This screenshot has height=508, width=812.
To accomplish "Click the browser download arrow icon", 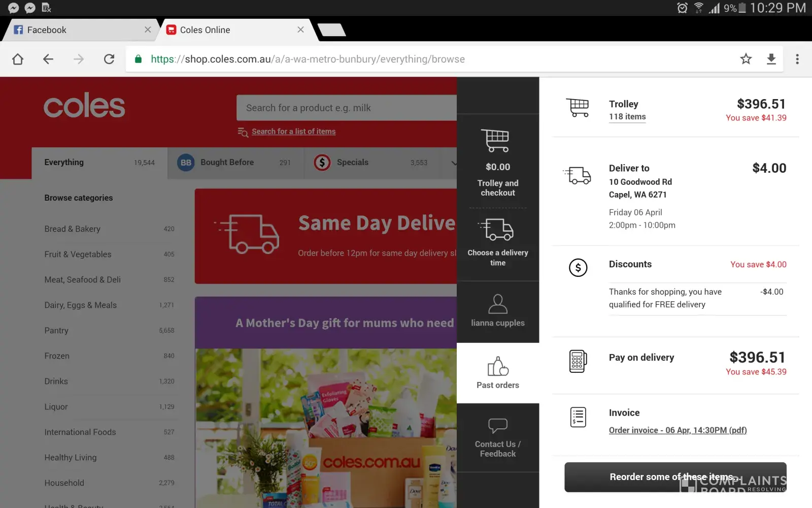I will point(771,59).
